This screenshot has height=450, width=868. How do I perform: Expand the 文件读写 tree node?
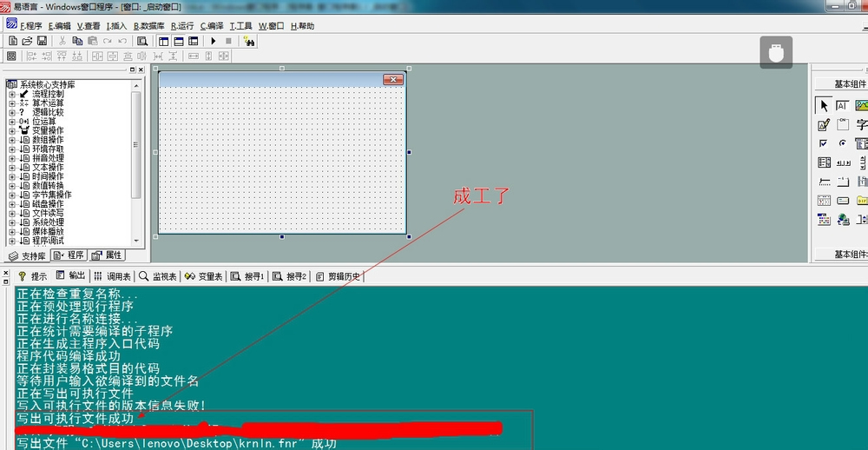12,213
